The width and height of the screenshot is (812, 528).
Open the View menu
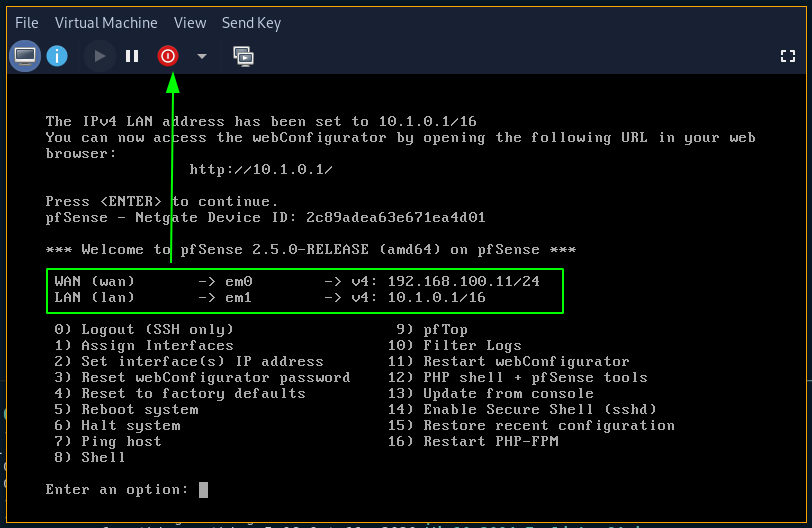[x=190, y=23]
